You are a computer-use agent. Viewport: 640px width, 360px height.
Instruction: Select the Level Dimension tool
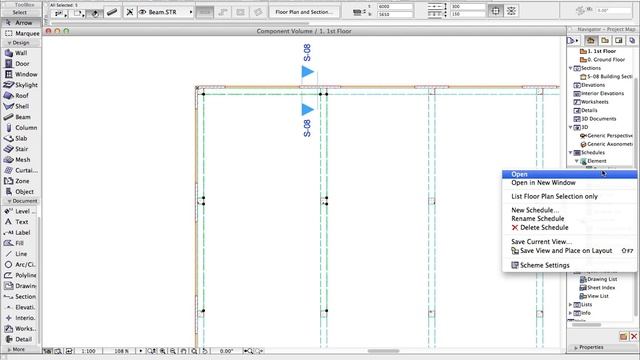tap(20, 211)
